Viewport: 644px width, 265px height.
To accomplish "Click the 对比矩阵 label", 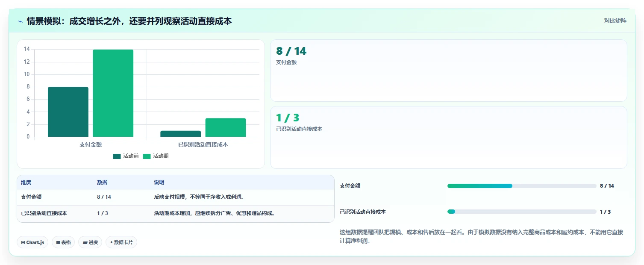I will (615, 21).
